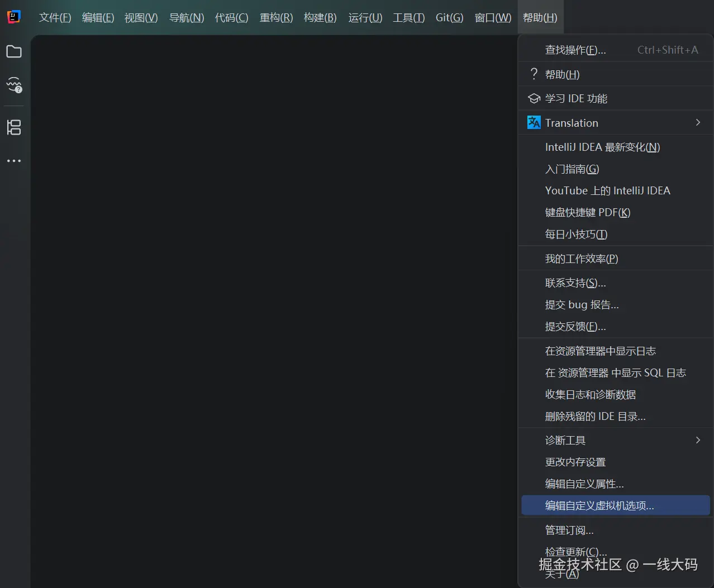This screenshot has width=714, height=588.
Task: Open the 编辑(E) menu
Action: point(98,18)
